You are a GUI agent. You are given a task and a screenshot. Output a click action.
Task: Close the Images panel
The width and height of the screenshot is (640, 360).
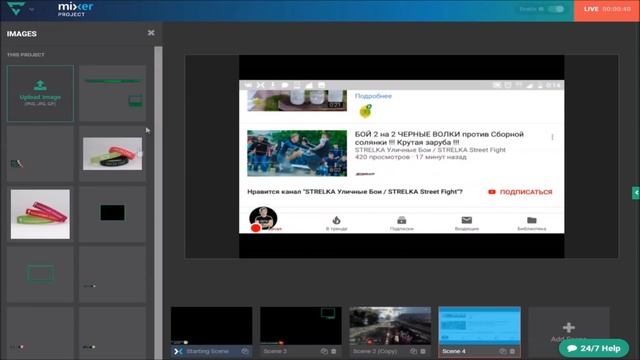tap(151, 33)
